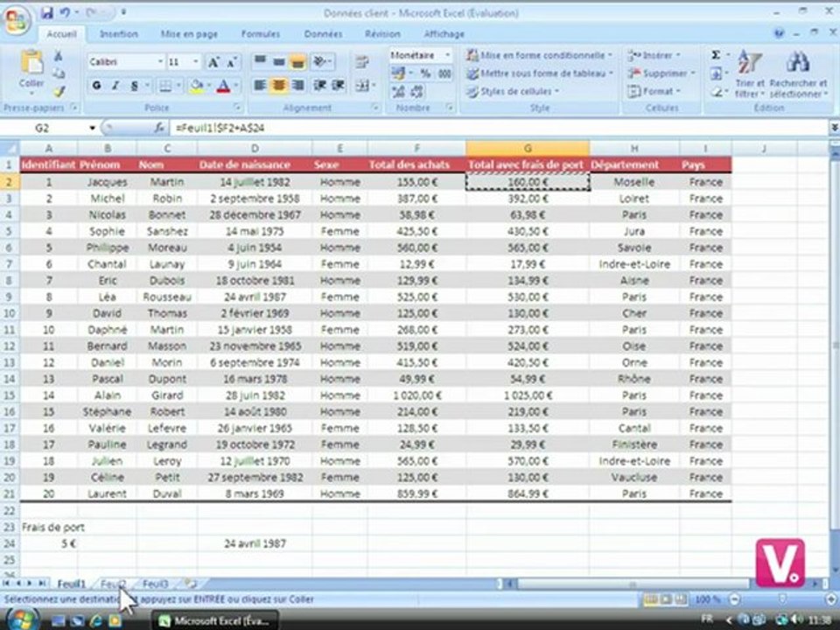Viewport: 840px width, 630px height.
Task: Switch to the Affichage ribbon tab
Action: [x=444, y=34]
